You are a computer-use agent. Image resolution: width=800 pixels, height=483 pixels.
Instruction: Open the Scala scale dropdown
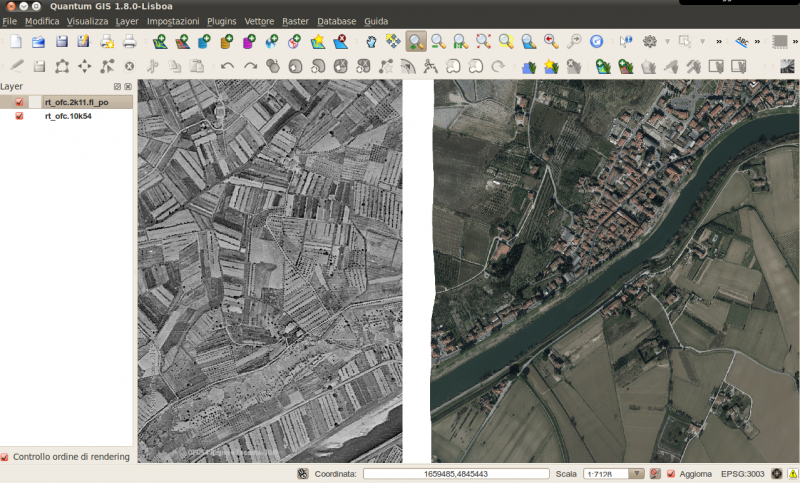coord(636,474)
